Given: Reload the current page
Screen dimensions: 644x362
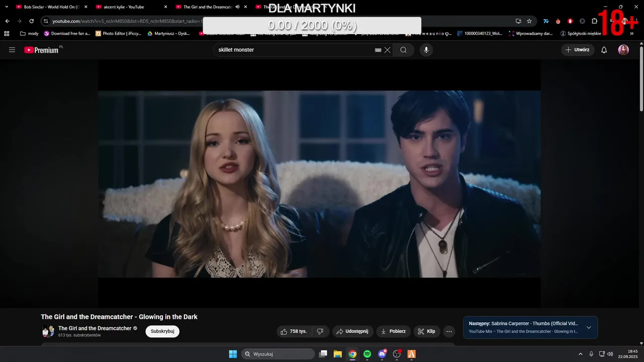Looking at the screenshot, I should (x=31, y=21).
